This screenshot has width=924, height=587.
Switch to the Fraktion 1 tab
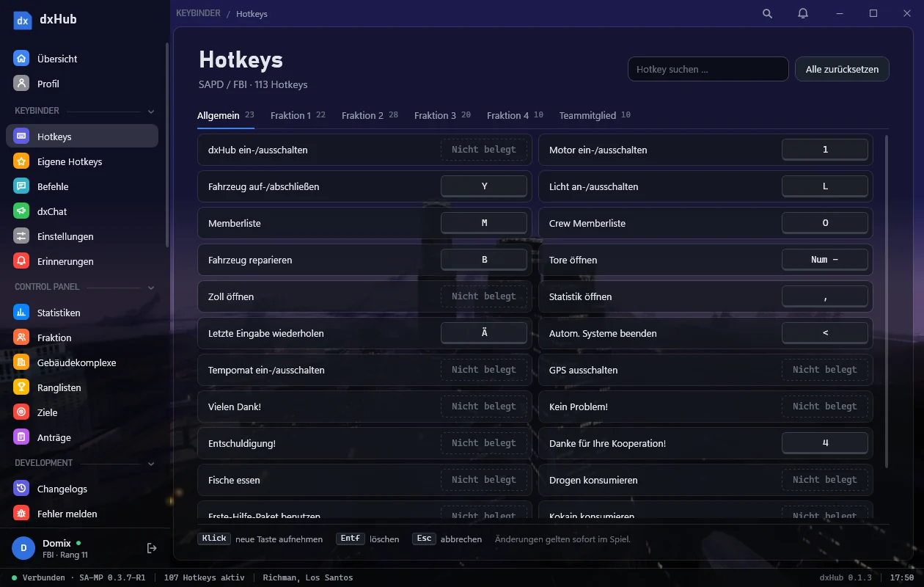298,115
